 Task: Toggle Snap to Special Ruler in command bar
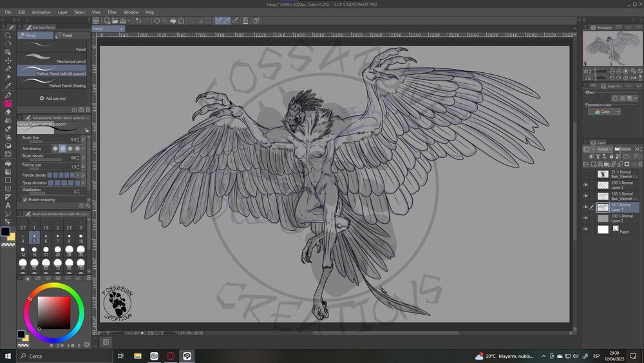227,21
